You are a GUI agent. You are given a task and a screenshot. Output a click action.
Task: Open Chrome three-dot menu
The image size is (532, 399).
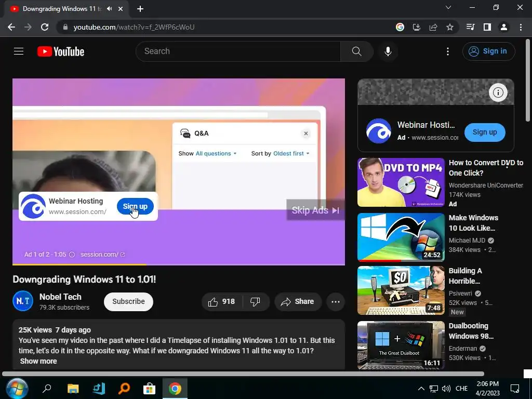pyautogui.click(x=521, y=27)
